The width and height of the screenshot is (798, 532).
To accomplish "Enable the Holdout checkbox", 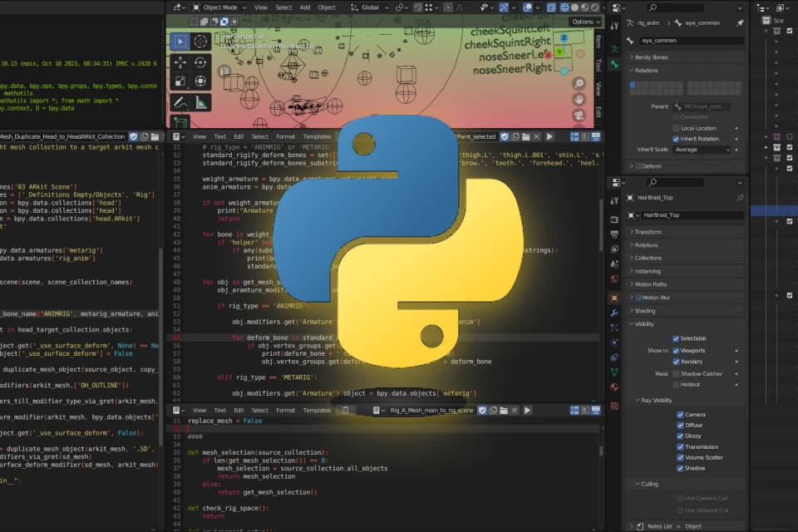I will click(676, 385).
